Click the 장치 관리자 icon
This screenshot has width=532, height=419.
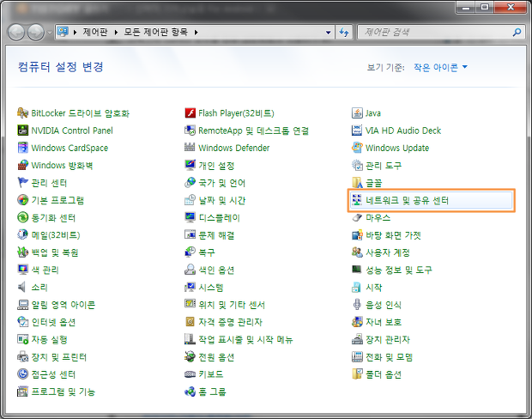357,339
